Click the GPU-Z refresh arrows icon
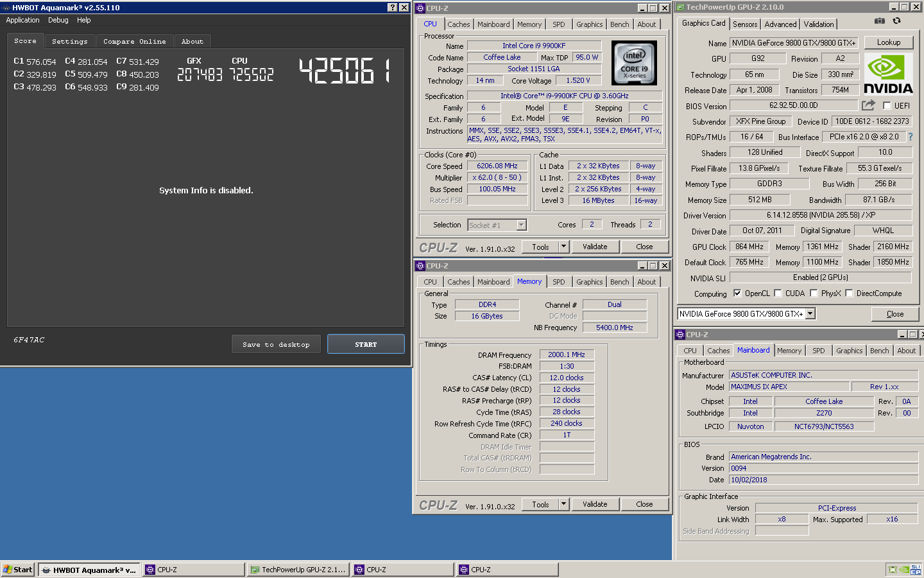This screenshot has height=578, width=924. tap(896, 21)
